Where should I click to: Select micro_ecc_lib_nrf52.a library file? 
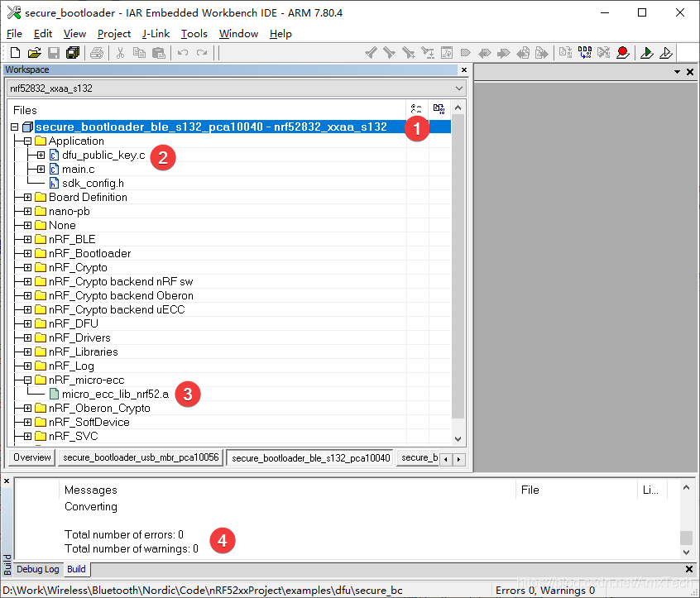(x=115, y=394)
